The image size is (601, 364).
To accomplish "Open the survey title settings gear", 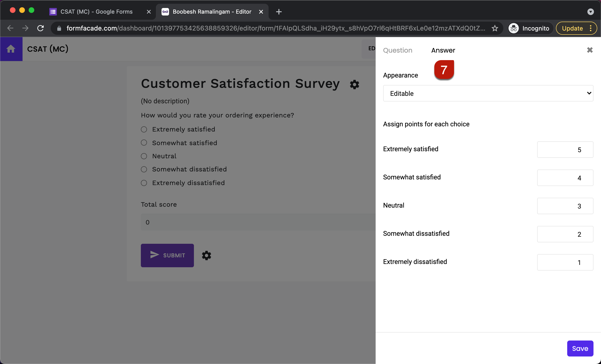I will [354, 84].
